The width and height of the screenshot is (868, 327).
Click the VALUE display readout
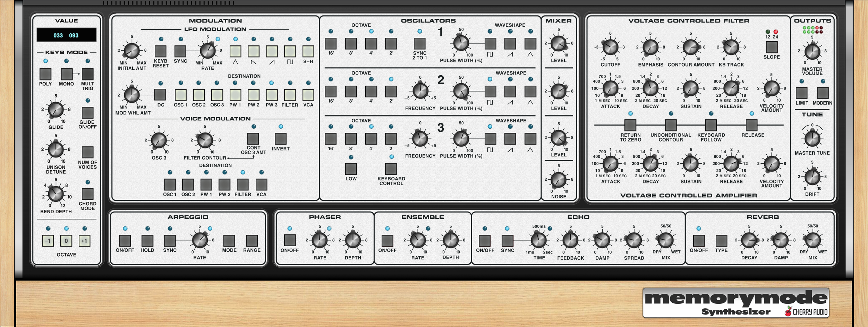coord(66,35)
